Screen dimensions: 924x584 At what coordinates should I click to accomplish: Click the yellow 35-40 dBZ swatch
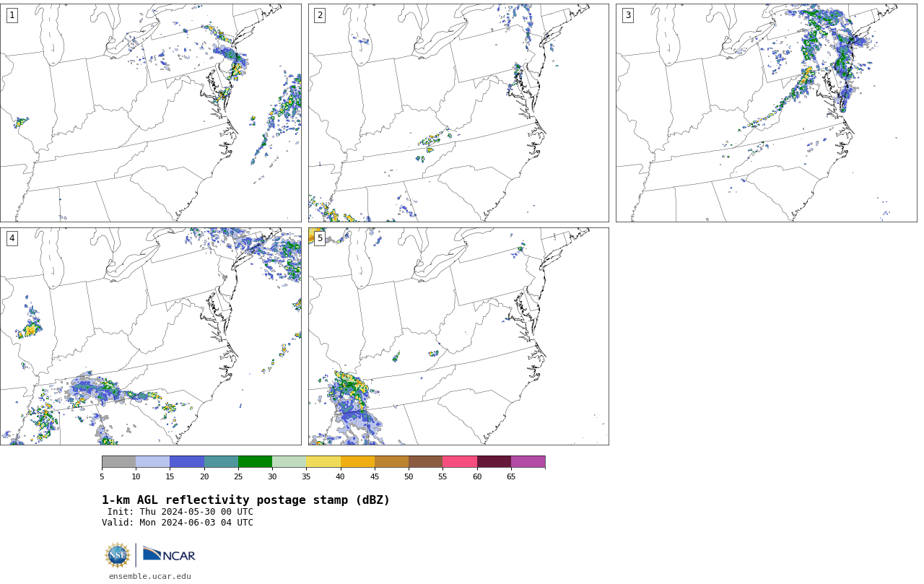click(x=323, y=462)
